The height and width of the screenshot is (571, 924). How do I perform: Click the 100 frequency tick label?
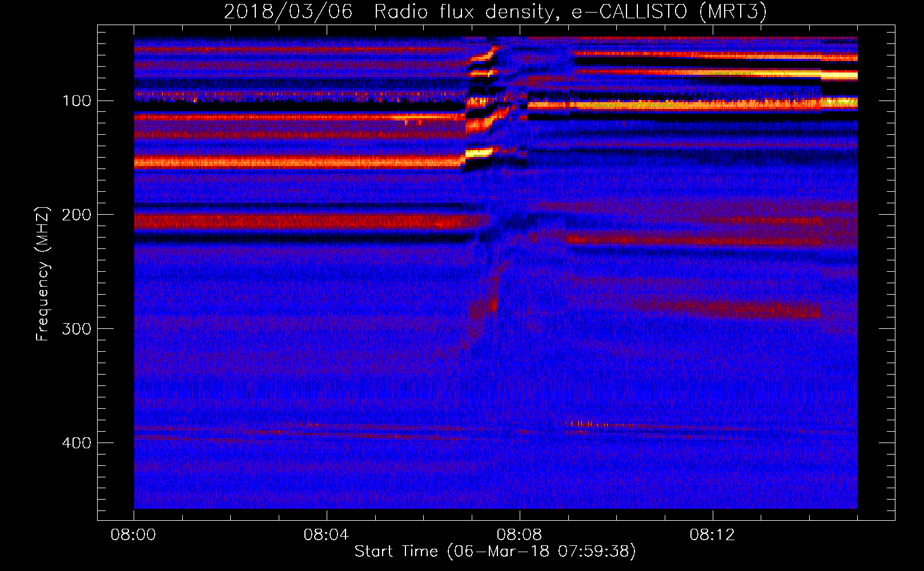tap(77, 101)
